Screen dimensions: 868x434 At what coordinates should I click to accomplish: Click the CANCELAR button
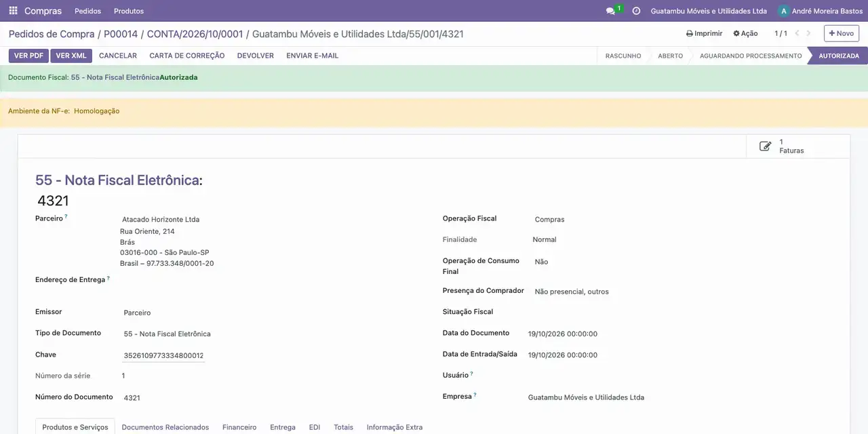[118, 56]
